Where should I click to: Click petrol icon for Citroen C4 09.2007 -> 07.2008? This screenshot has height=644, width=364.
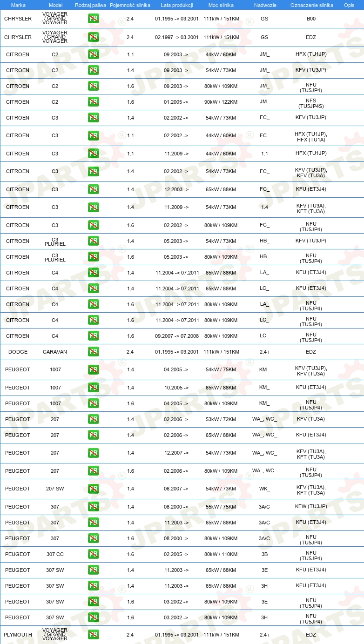(93, 336)
